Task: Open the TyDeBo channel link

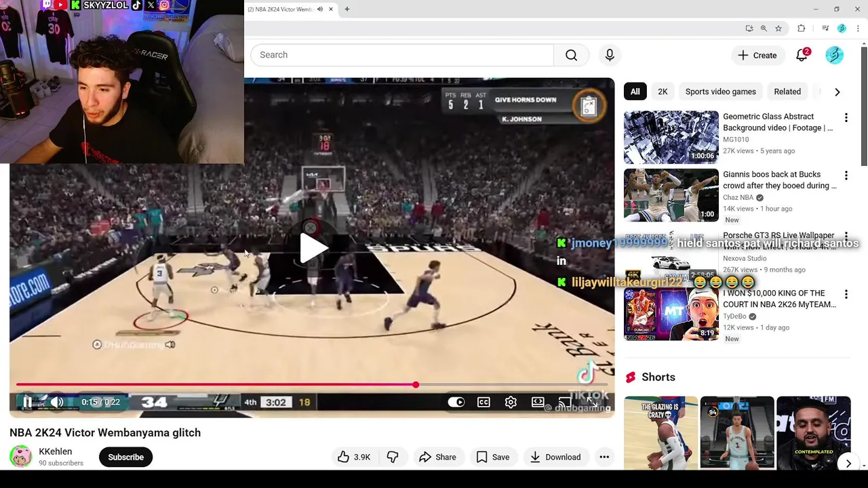Action: point(735,317)
